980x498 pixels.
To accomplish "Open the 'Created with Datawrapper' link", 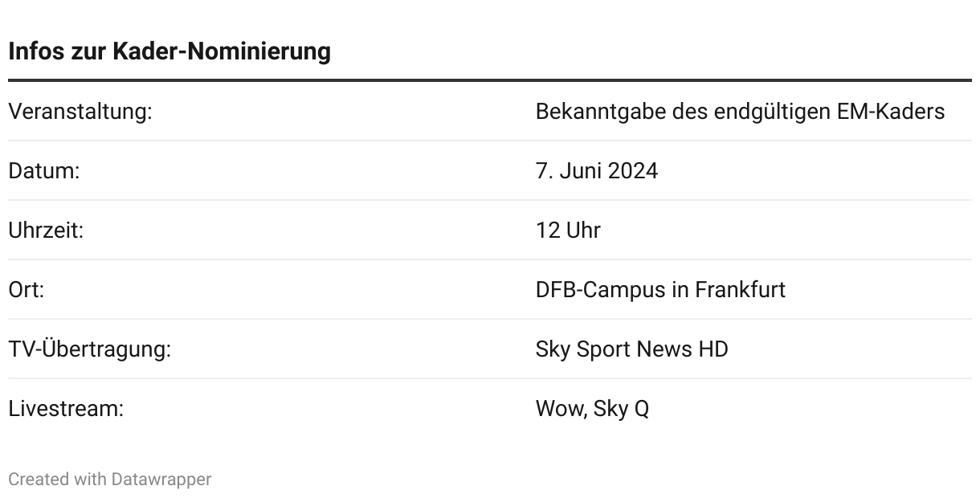I will click(110, 480).
